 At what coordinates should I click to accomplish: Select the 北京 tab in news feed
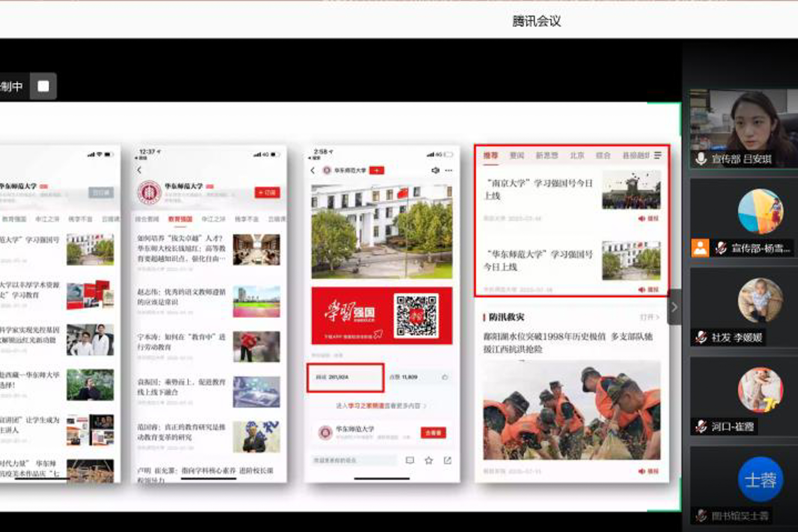click(x=577, y=156)
